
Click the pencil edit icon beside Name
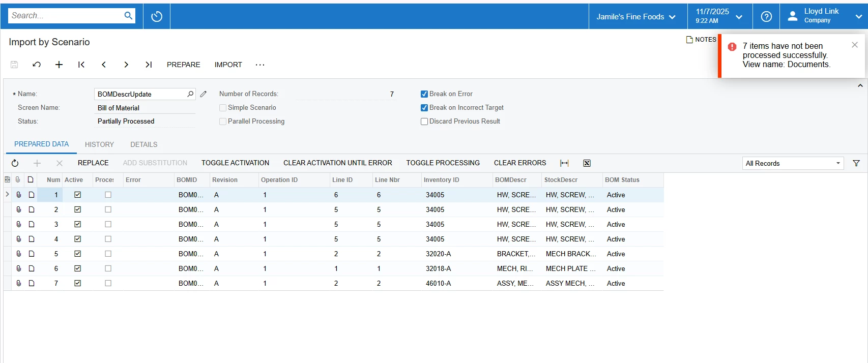[x=204, y=94]
